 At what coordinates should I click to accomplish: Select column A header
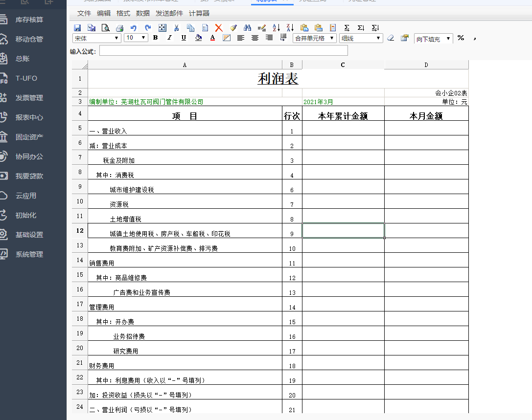185,65
